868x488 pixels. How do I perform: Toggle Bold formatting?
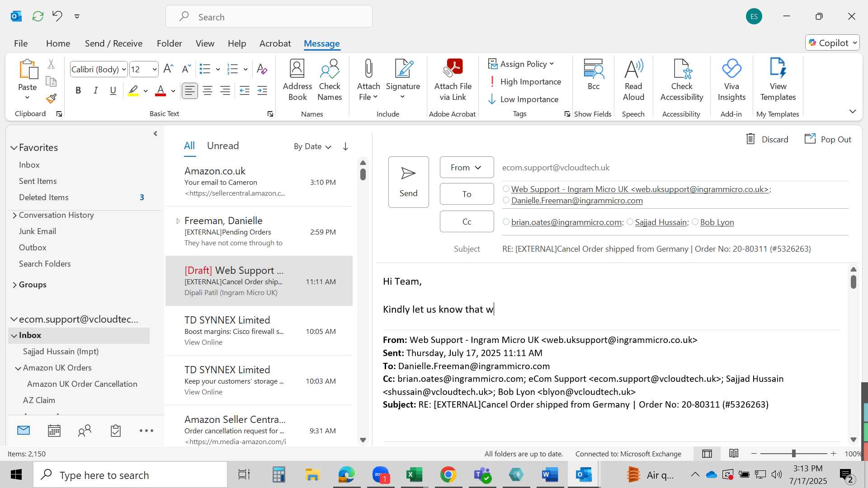[78, 91]
